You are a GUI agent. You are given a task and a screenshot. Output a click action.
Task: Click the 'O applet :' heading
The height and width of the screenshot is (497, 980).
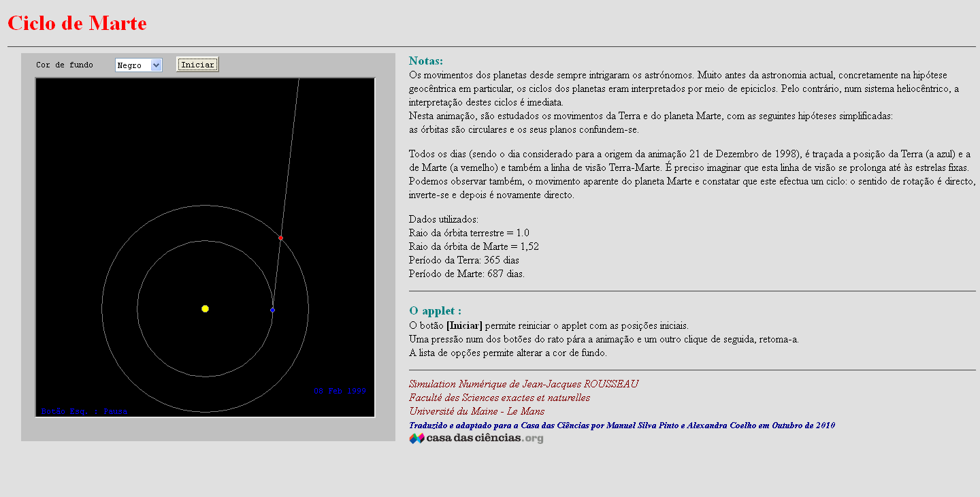435,311
